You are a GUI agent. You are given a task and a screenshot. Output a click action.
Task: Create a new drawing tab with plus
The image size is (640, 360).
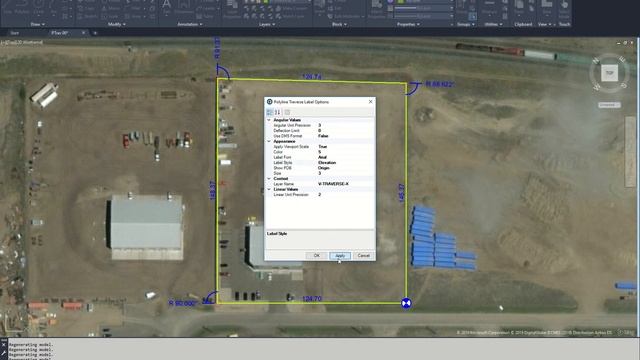coord(95,33)
